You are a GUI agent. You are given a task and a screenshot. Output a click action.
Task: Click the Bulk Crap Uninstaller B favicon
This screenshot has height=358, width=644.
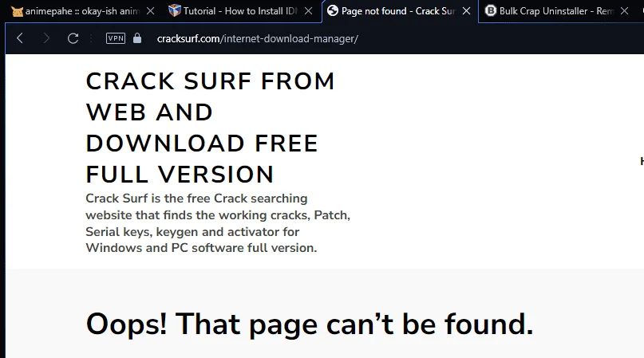point(491,10)
